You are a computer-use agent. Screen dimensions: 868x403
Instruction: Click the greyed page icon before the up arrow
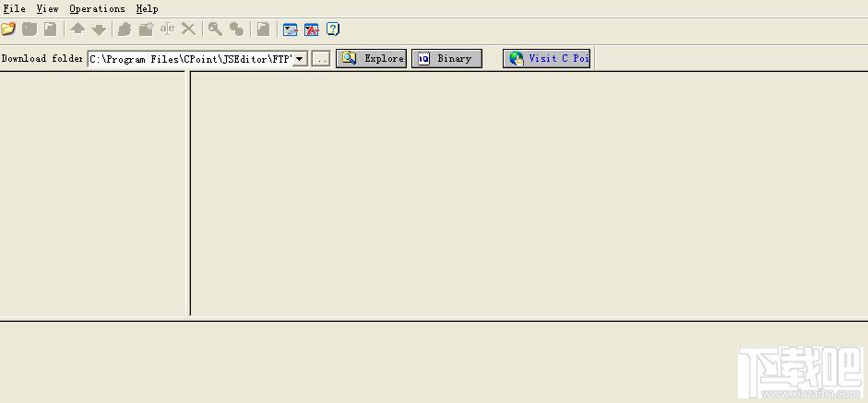pos(51,29)
